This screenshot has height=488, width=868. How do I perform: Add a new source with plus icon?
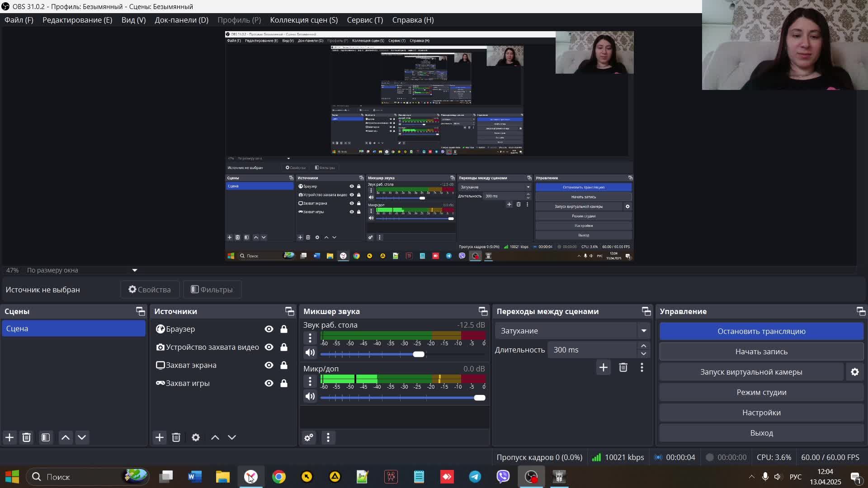coord(160,437)
